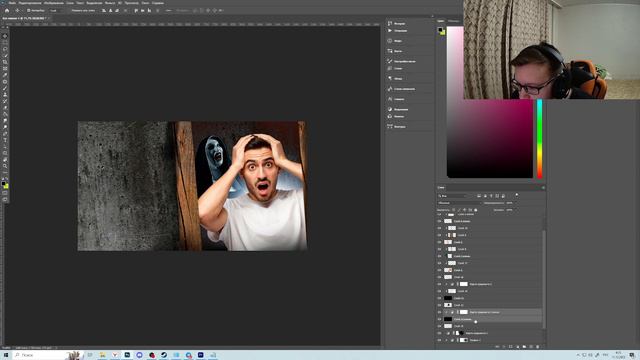Image resolution: width=640 pixels, height=360 pixels.
Task: Click delete layer trash icon
Action: click(538, 347)
